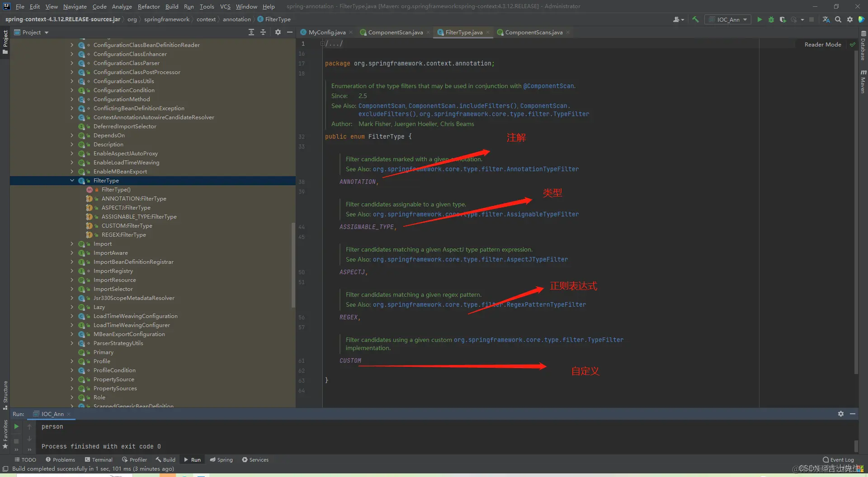Expand the EnableMBeanExport tree node
868x477 pixels.
(72, 171)
